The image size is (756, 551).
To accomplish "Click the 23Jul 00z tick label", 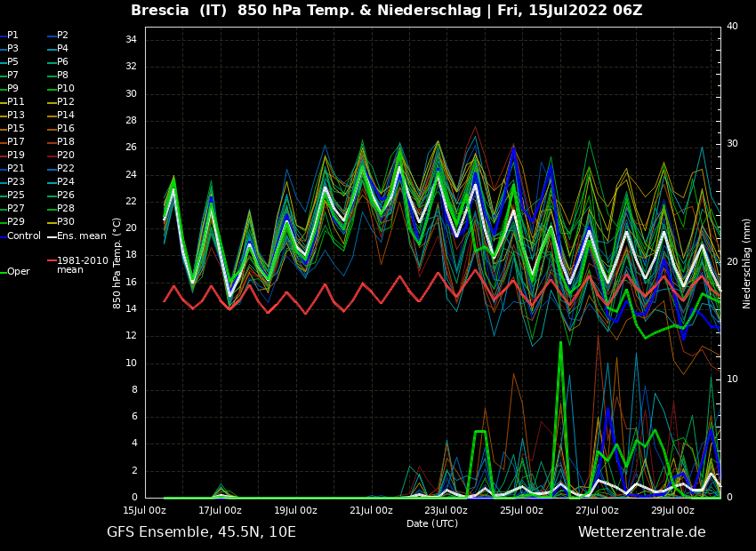I will click(x=446, y=510).
